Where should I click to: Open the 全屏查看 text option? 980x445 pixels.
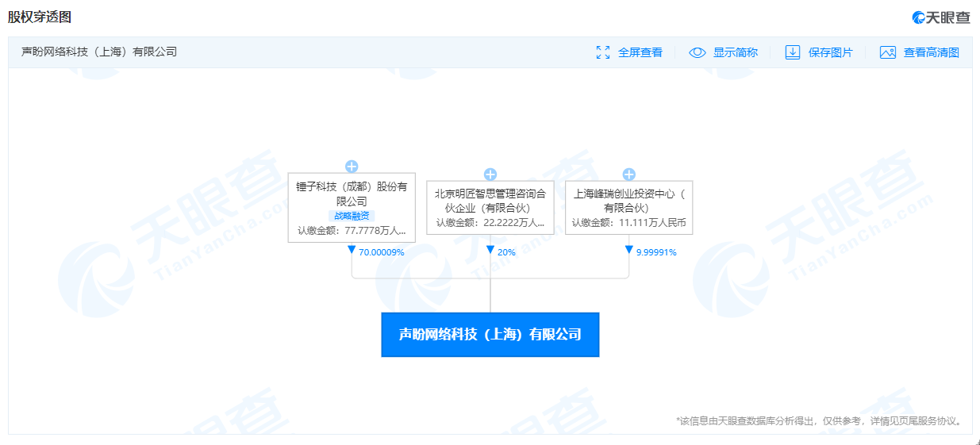coord(640,52)
